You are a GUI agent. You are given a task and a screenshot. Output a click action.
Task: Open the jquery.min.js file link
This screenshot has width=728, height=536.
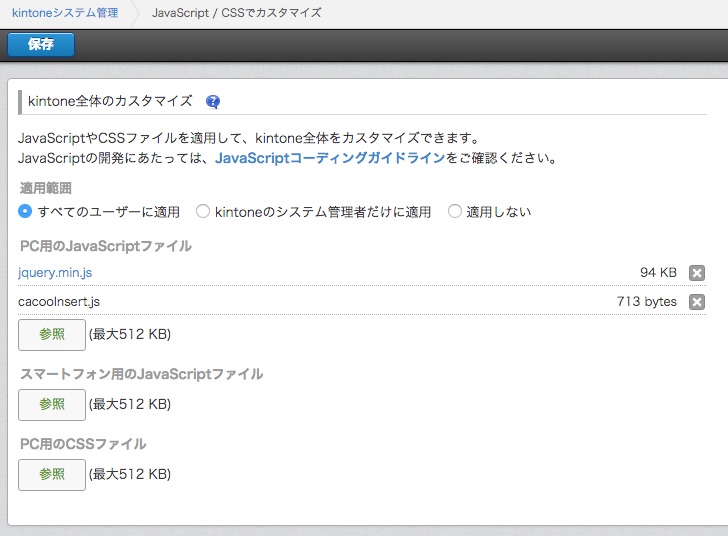[55, 272]
